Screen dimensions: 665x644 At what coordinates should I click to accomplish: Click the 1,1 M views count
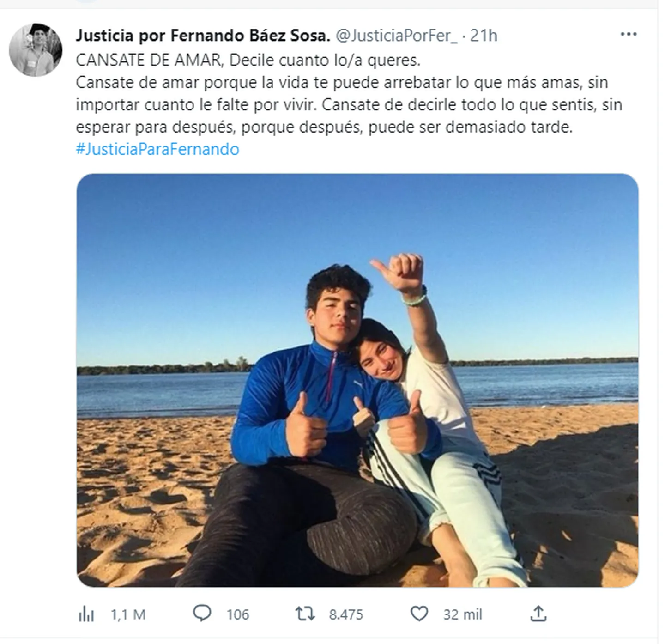tap(128, 614)
